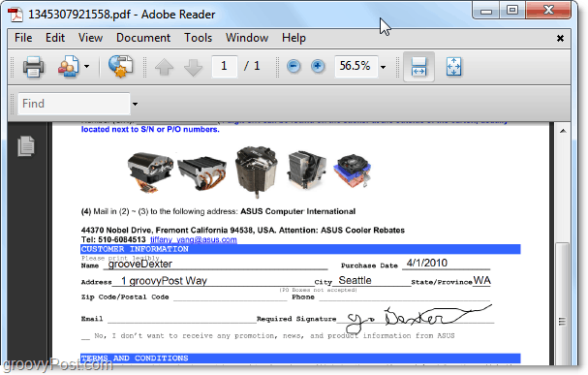Screen dimensions: 588x375
Task: Open the View menu
Action: point(90,38)
